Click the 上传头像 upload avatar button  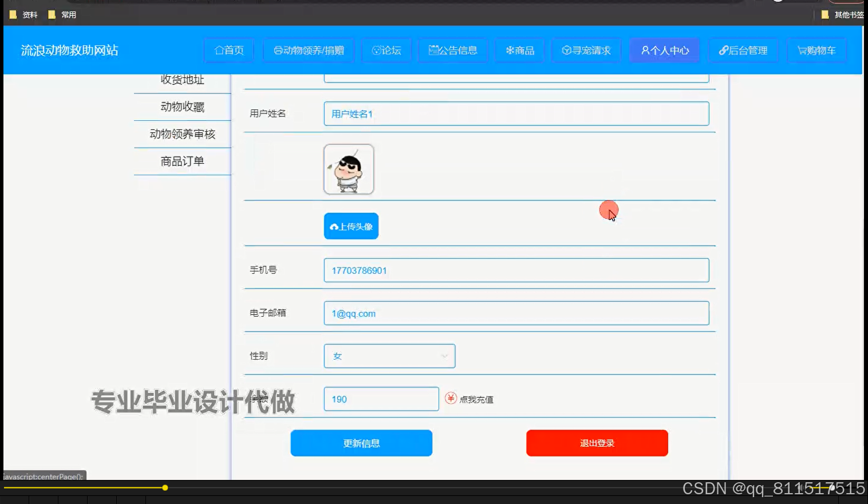click(x=350, y=226)
